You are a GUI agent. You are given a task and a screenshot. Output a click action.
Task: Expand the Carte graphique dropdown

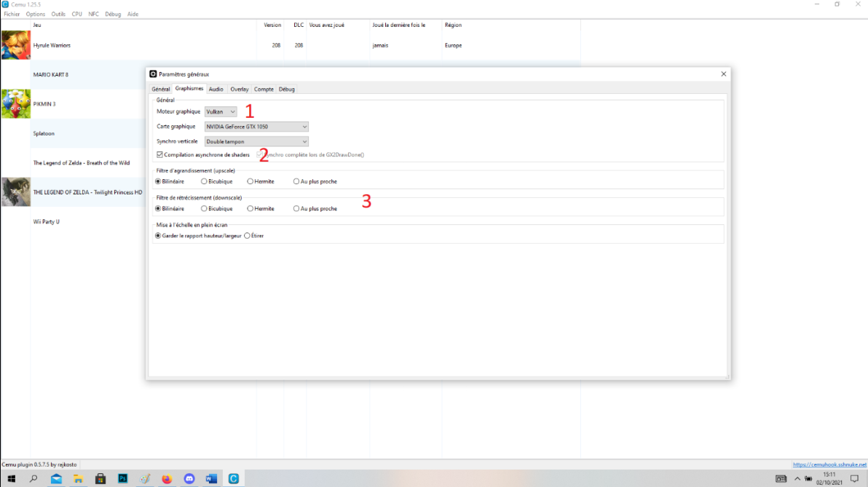click(256, 127)
